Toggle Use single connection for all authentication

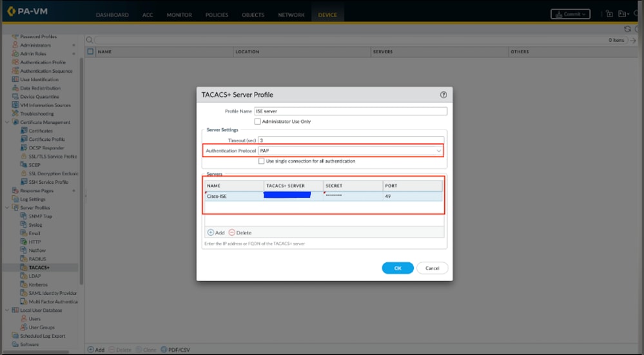click(261, 161)
